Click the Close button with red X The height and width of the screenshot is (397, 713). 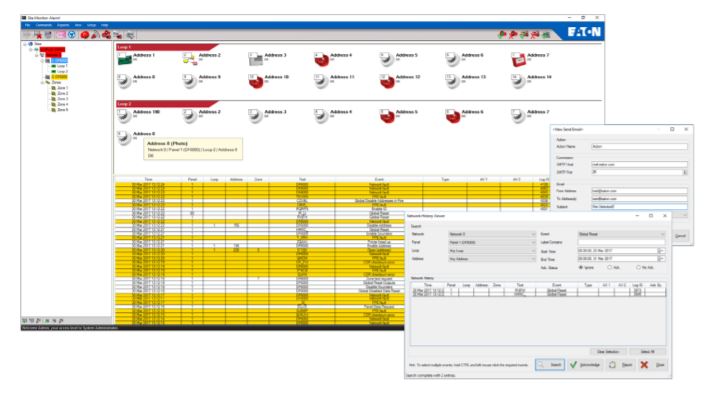[x=653, y=365]
